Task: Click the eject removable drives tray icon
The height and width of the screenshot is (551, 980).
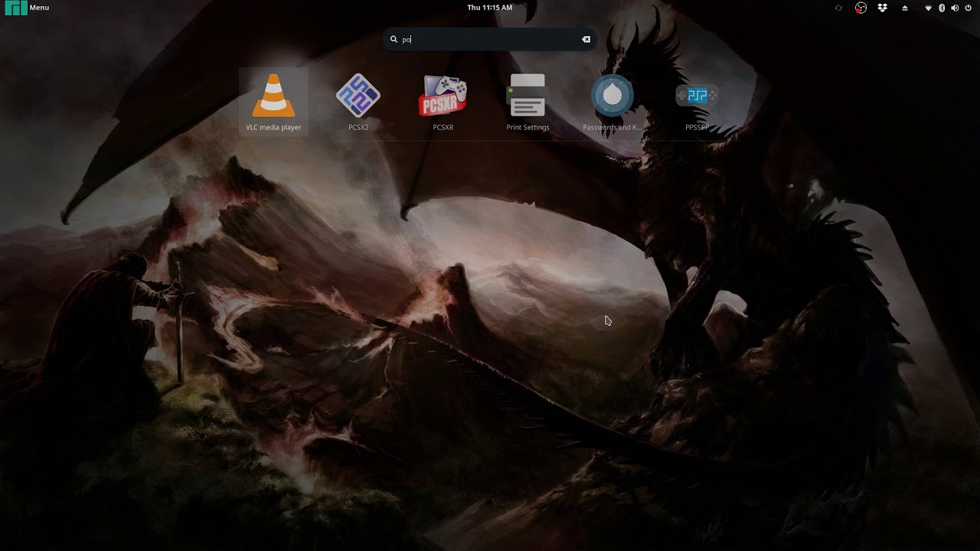Action: (x=905, y=8)
